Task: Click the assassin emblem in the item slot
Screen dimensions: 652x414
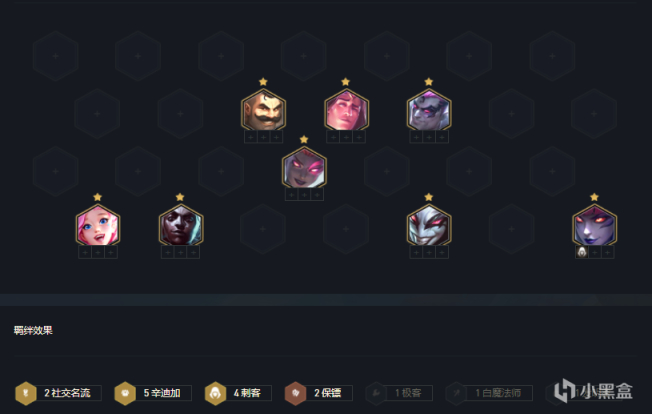Action: 582,252
